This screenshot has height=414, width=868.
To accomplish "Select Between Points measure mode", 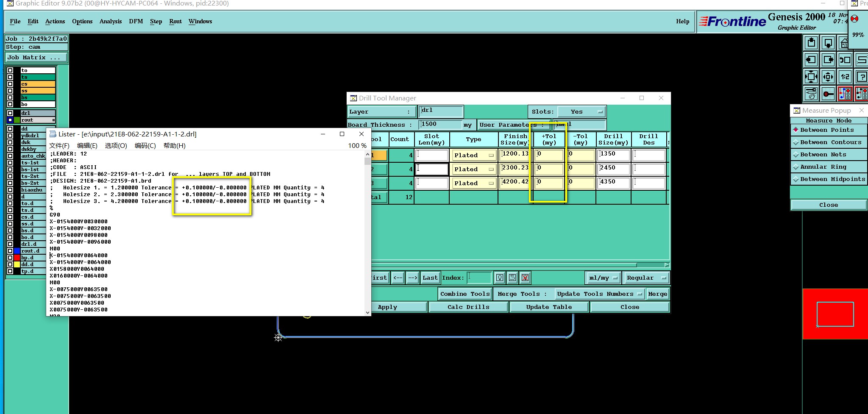I will point(828,130).
